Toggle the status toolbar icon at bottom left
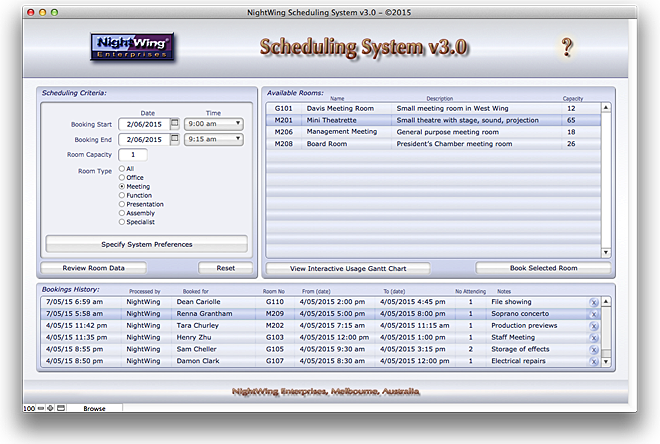Screen dimensions: 660x444 (x=61, y=408)
